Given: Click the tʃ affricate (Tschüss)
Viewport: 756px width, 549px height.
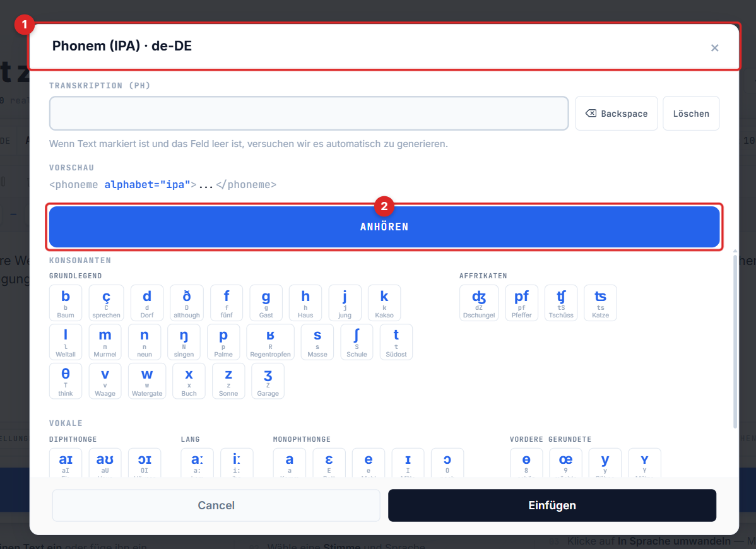Looking at the screenshot, I should click(x=561, y=303).
